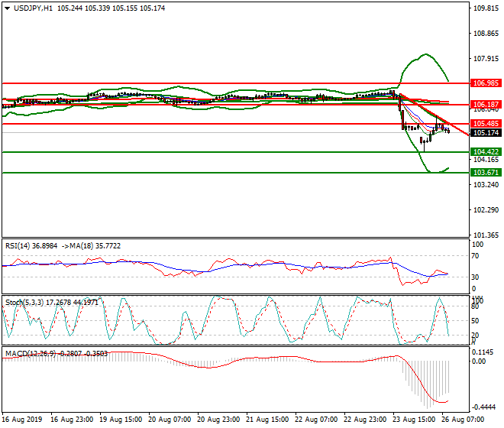Click the 104.422 green support level label

(486, 151)
